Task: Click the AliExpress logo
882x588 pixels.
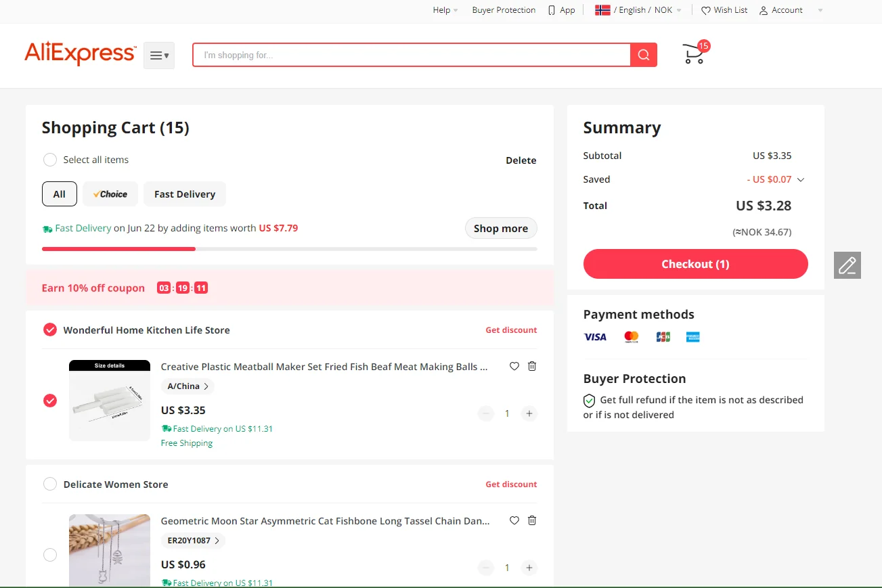Action: coord(81,53)
